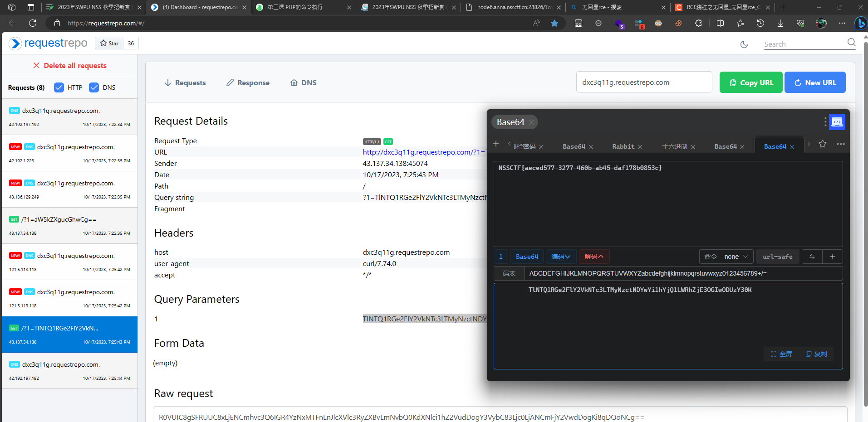868x422 pixels.
Task: Toggle dark mode moon icon
Action: 744,44
